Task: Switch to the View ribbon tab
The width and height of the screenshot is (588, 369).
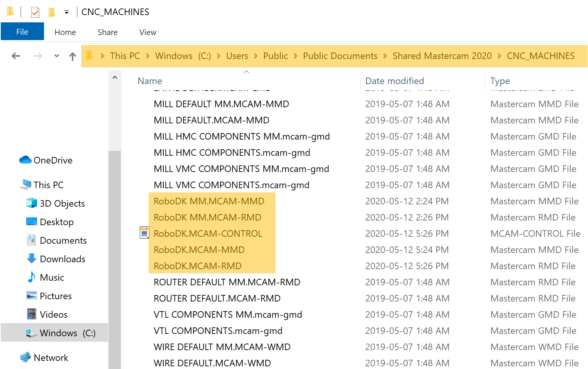Action: coord(147,32)
